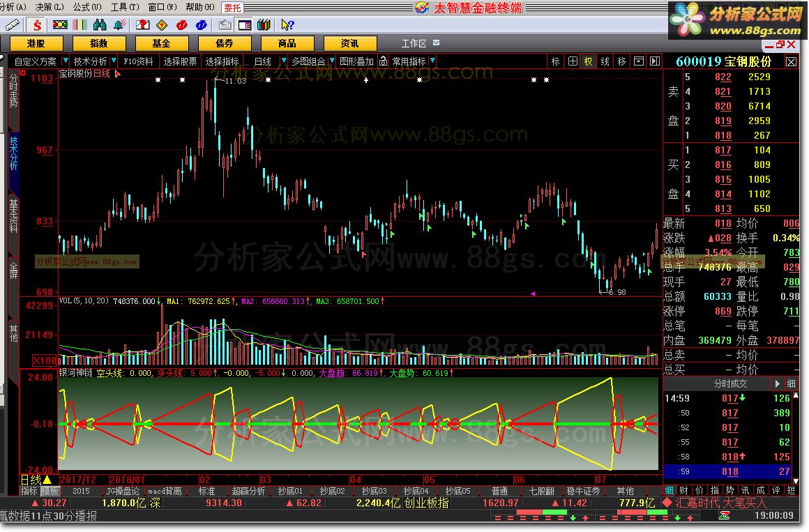Click the 选择股票 toolbar button
The width and height of the screenshot is (809, 532).
(180, 61)
